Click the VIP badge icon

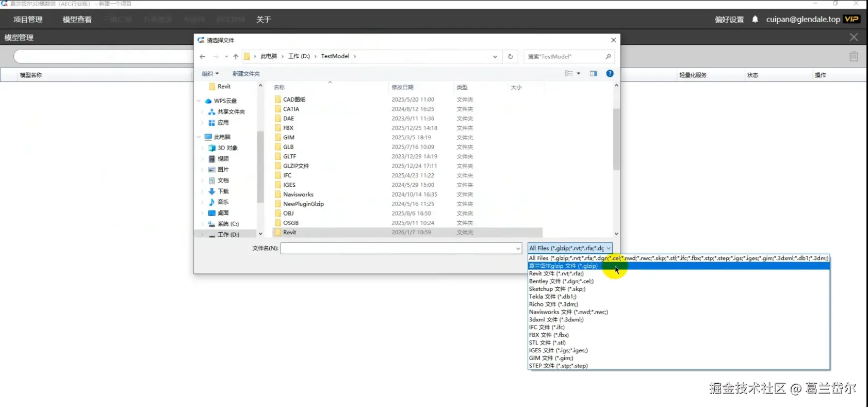click(851, 19)
